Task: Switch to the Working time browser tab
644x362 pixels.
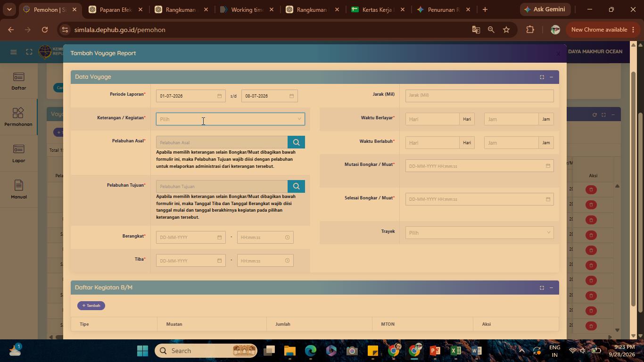Action: [x=244, y=9]
